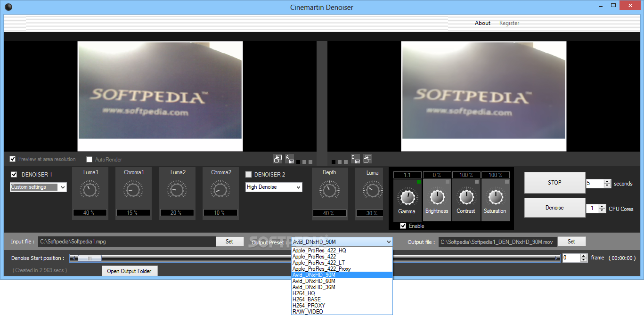Click the Input file path field
Screen dimensions: 644x315
127,242
